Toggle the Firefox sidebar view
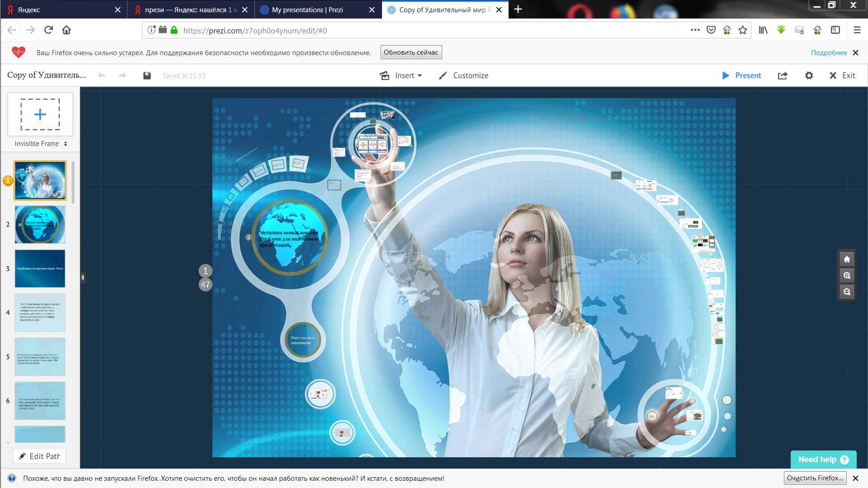The width and height of the screenshot is (868, 488). click(x=835, y=30)
